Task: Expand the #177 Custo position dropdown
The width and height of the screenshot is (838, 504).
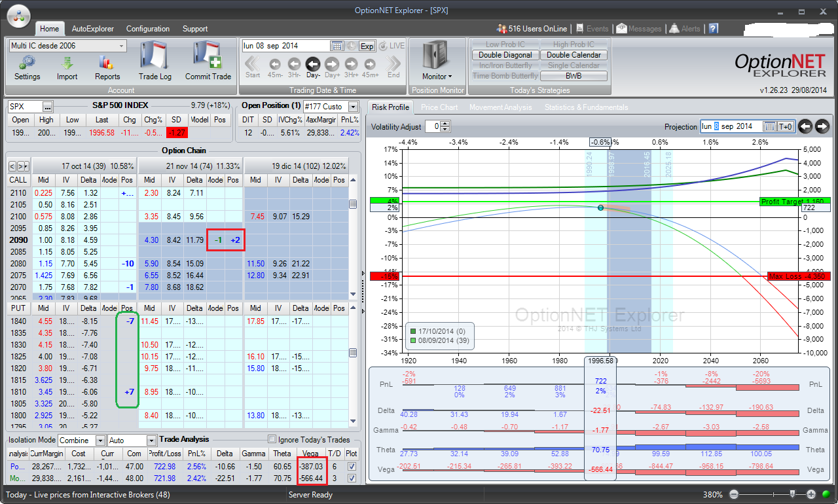Action: tap(354, 106)
